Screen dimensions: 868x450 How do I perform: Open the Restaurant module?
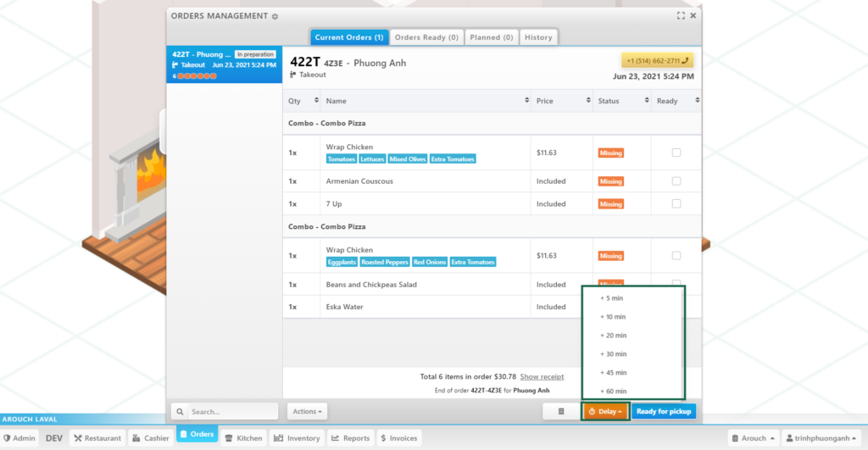97,438
